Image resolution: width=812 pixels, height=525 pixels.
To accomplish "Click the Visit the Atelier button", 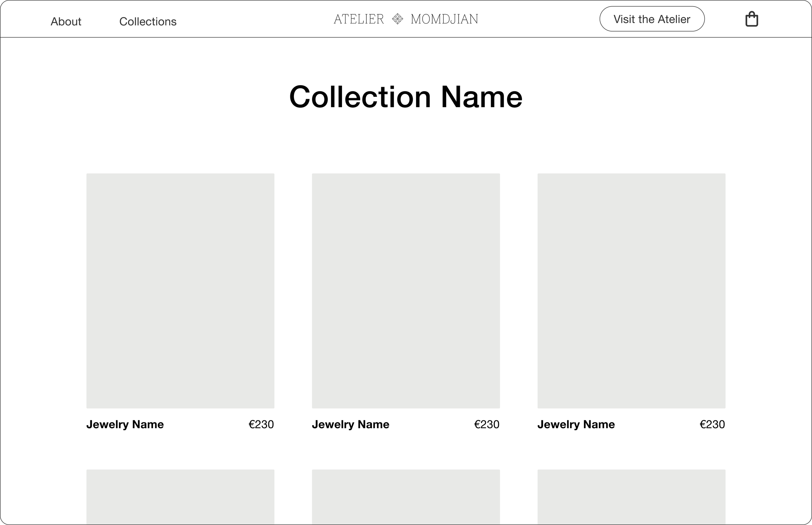I will (652, 19).
